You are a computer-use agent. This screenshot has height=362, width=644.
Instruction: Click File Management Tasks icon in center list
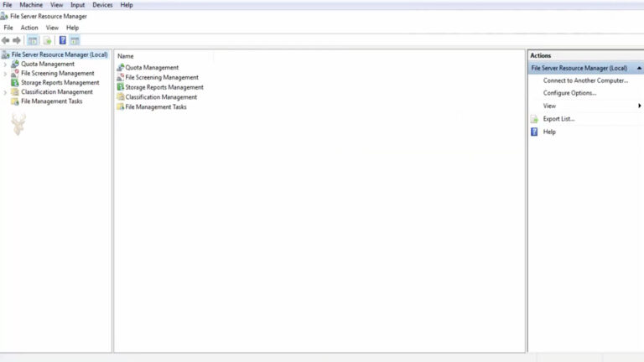point(121,106)
